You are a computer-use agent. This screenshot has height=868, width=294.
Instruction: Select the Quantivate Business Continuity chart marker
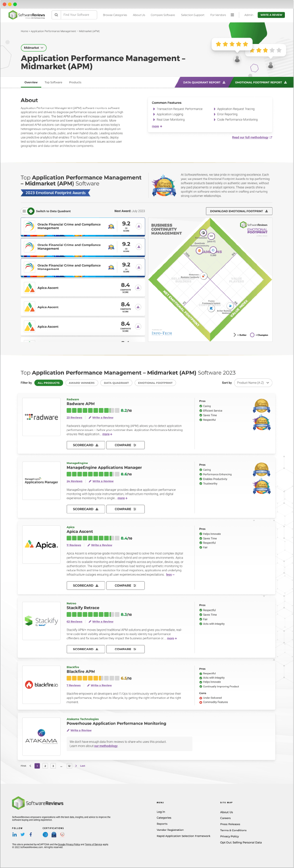tap(200, 250)
